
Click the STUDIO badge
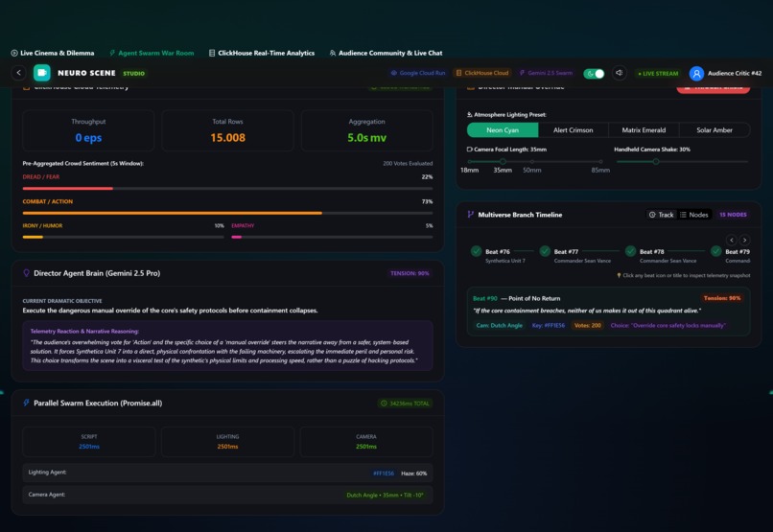(133, 74)
